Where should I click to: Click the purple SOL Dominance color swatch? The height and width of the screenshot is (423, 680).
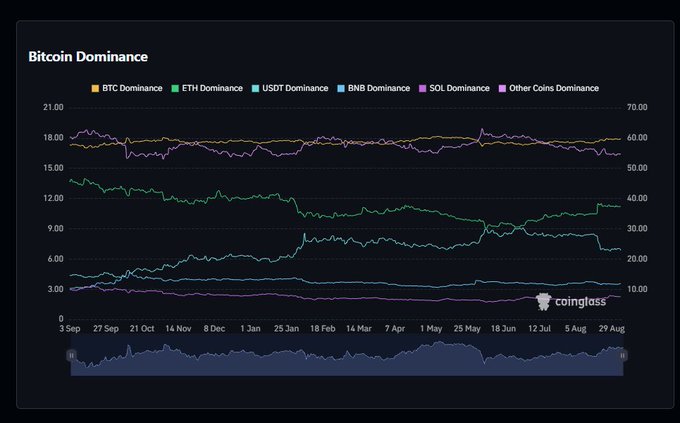click(422, 89)
